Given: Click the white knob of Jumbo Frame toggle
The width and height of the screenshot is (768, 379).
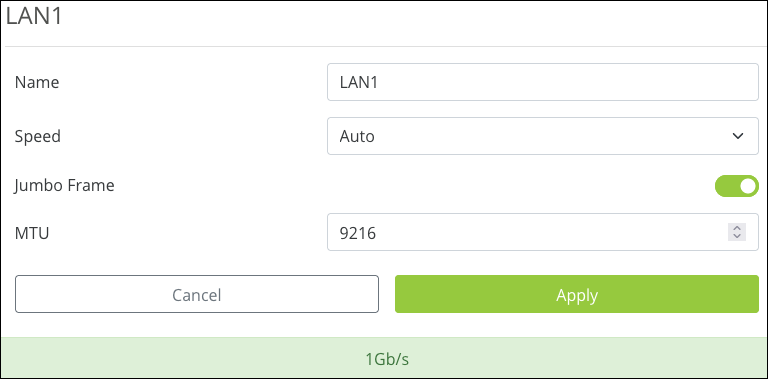Looking at the screenshot, I should tap(748, 186).
